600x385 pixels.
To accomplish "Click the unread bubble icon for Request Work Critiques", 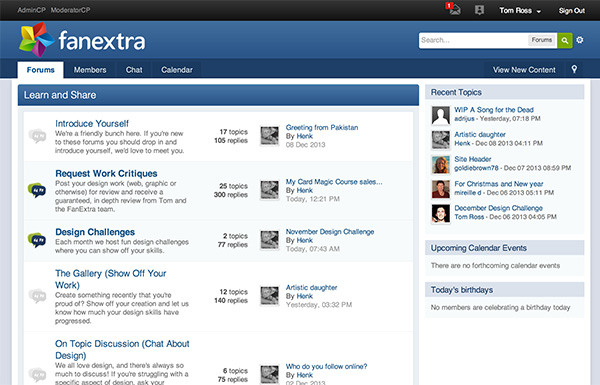I will [37, 190].
